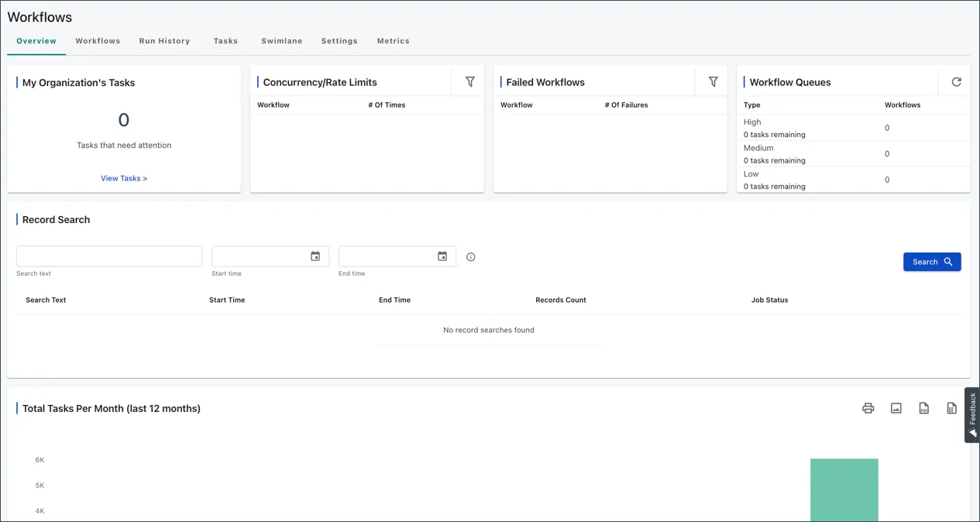The image size is (980, 522).
Task: Switch to the Overview tab
Action: coord(36,41)
